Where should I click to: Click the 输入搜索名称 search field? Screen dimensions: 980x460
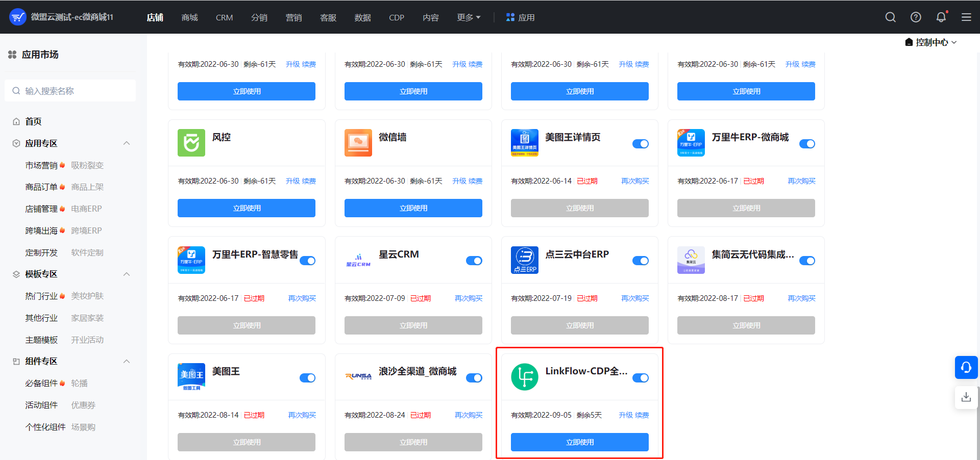coord(70,91)
